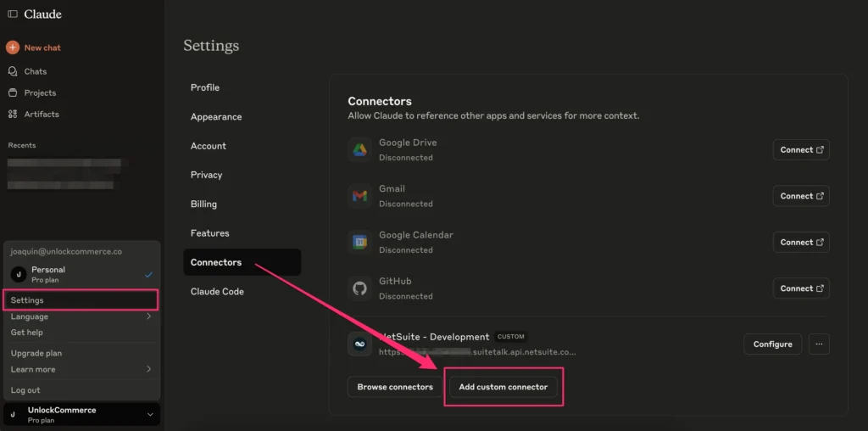Screen dimensions: 868x431
Task: Click the Google Drive connector name
Action: pos(408,143)
